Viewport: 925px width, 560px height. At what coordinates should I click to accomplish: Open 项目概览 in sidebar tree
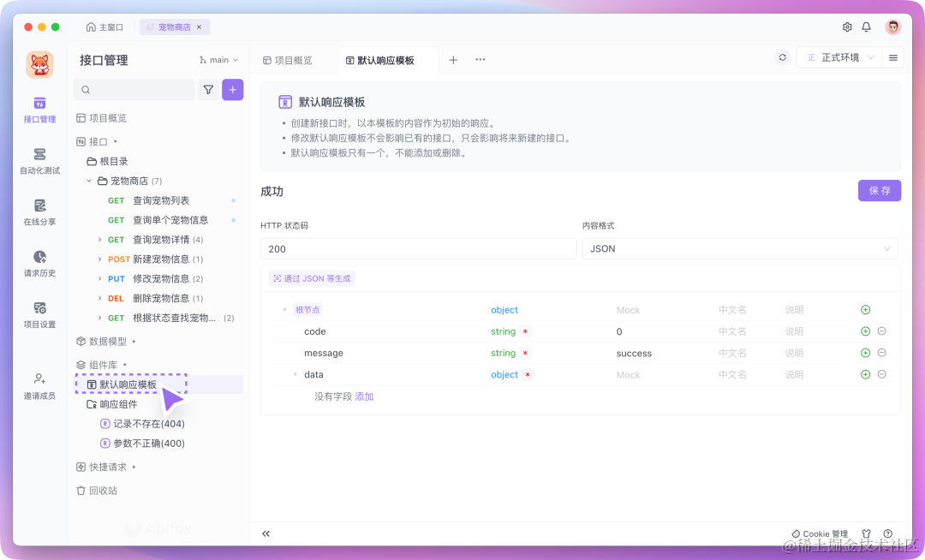(101, 118)
